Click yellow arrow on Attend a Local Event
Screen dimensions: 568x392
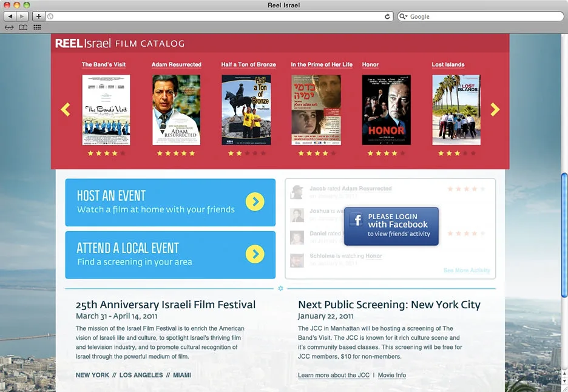click(255, 254)
